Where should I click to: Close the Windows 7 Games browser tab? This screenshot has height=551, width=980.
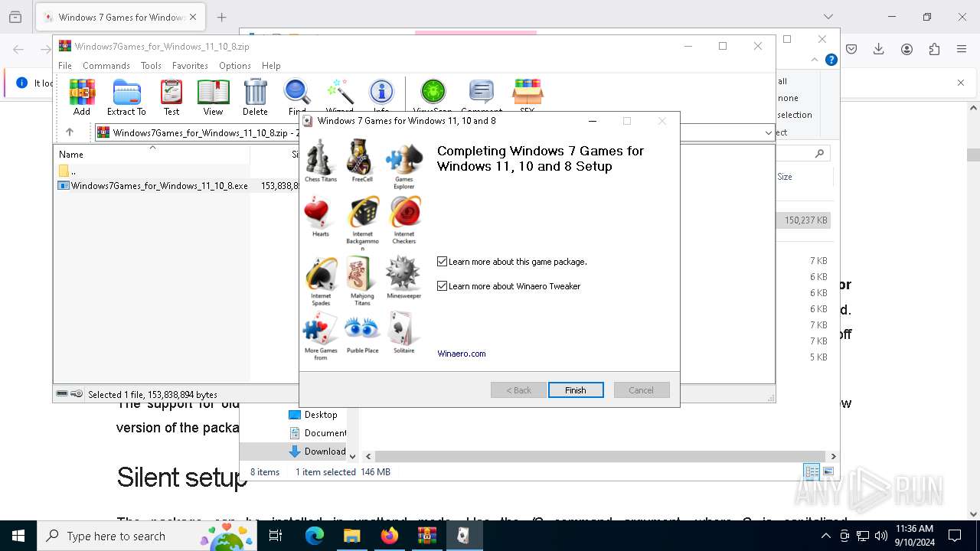click(193, 17)
